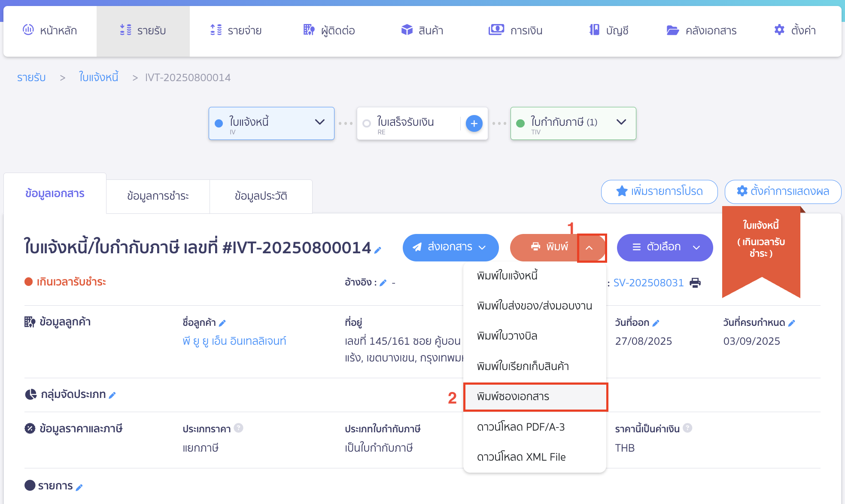845x504 pixels.
Task: Add to favorites with เพิ่มรายการโปรด star
Action: click(x=659, y=192)
